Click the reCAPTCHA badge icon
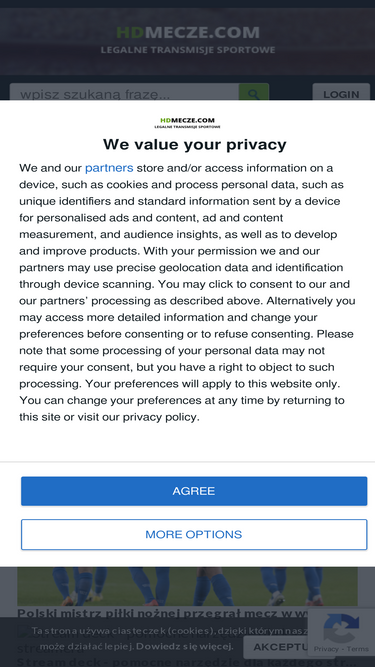 click(341, 629)
